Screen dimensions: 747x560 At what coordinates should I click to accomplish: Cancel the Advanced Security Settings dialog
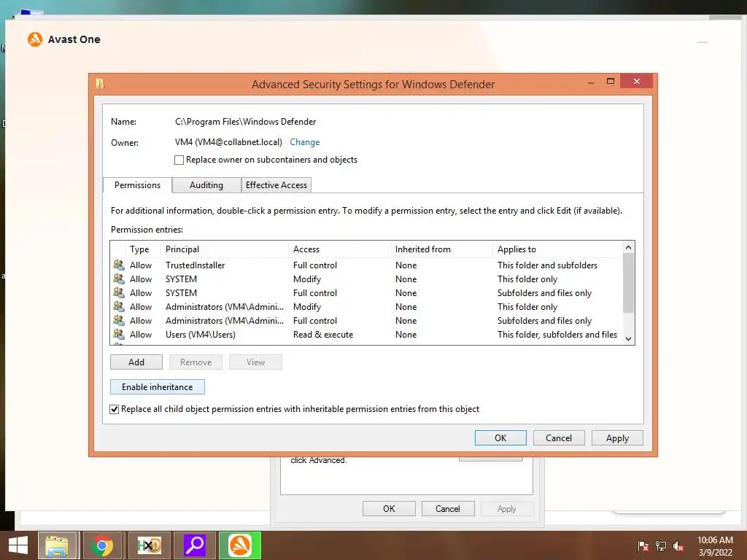pos(558,437)
